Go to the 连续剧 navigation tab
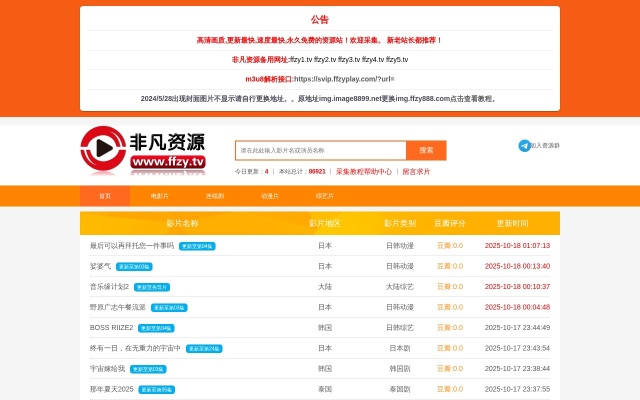The image size is (640, 400). (215, 196)
